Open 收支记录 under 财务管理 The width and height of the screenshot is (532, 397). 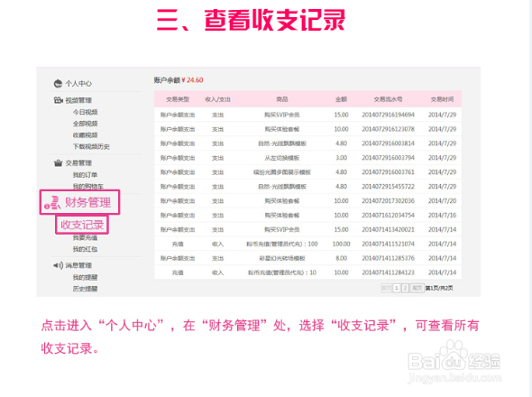coord(82,225)
